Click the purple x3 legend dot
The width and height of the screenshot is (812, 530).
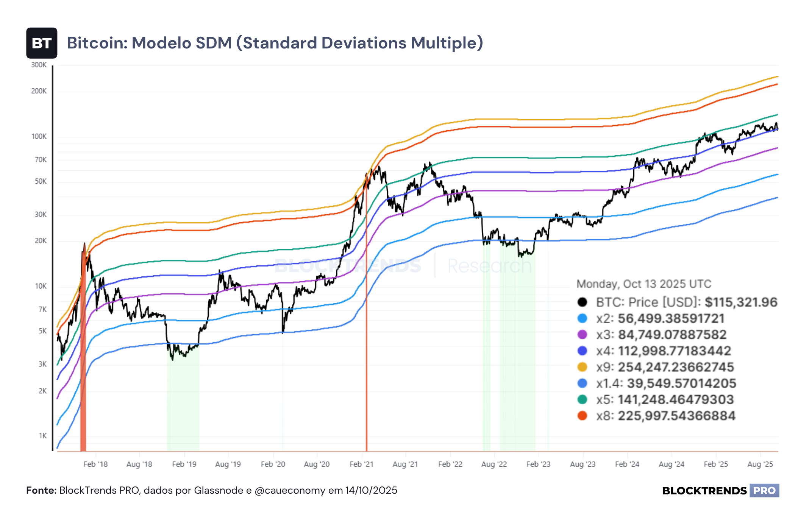coord(582,335)
